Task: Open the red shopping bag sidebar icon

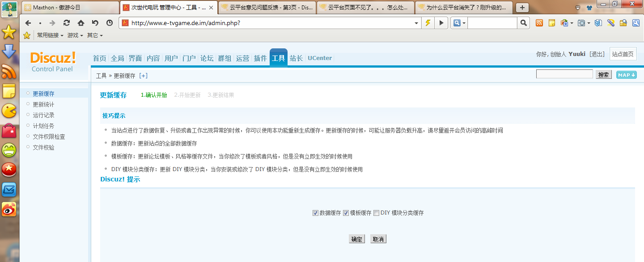Action: (9, 130)
